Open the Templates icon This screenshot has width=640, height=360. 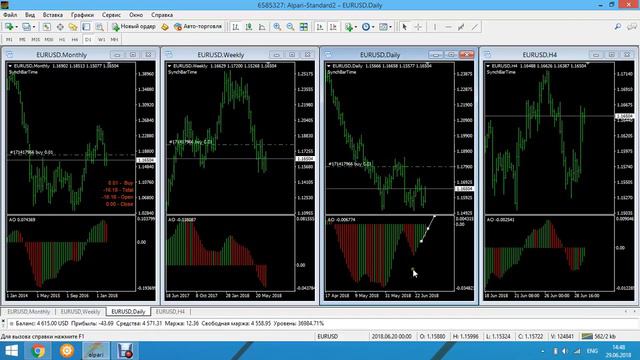(383, 27)
